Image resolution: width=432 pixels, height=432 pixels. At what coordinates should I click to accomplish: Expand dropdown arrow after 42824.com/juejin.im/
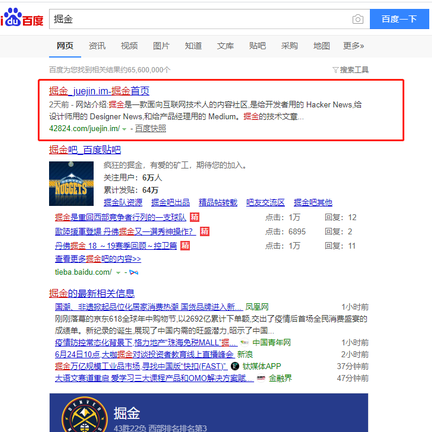click(124, 129)
